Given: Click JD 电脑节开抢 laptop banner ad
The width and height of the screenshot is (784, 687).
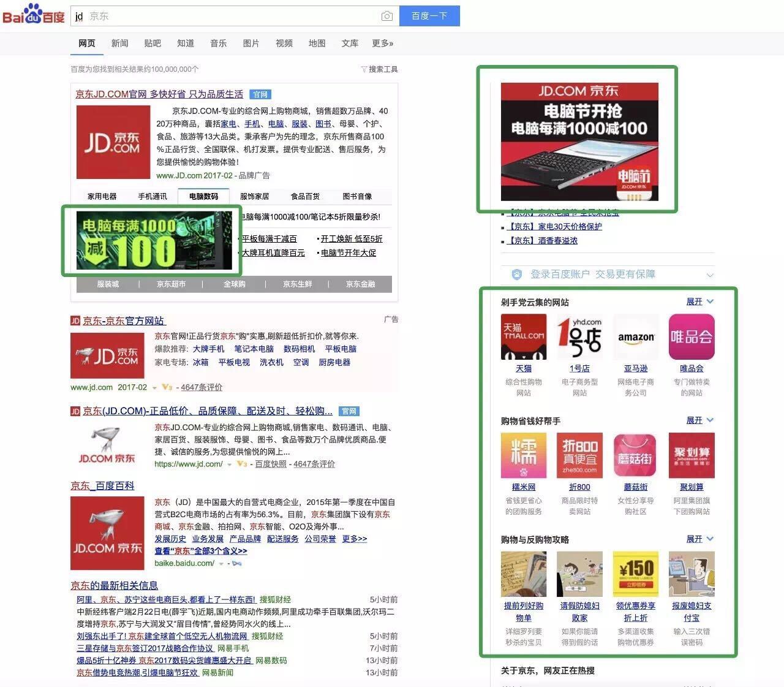Looking at the screenshot, I should [x=579, y=142].
